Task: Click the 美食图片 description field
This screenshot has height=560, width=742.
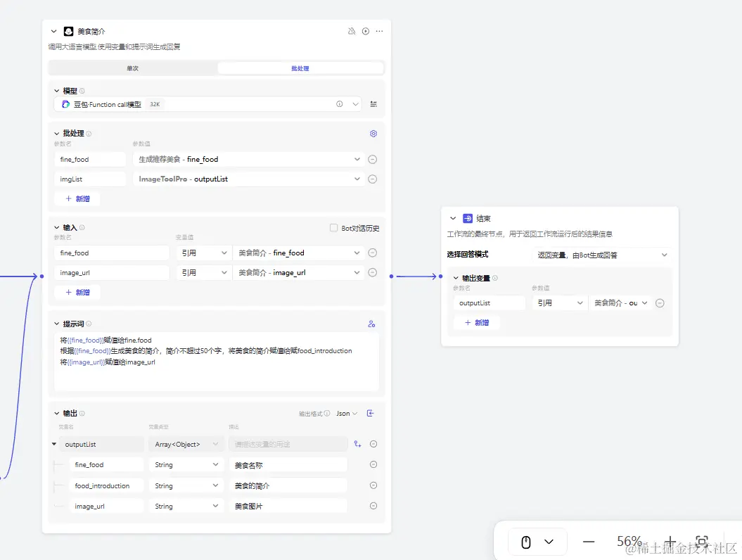Action: pyautogui.click(x=288, y=506)
